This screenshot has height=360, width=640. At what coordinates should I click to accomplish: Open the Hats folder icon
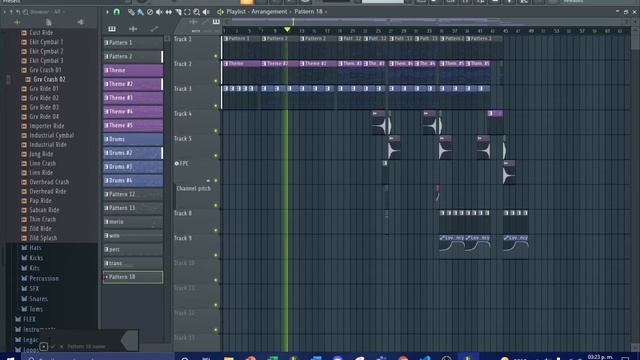point(24,248)
